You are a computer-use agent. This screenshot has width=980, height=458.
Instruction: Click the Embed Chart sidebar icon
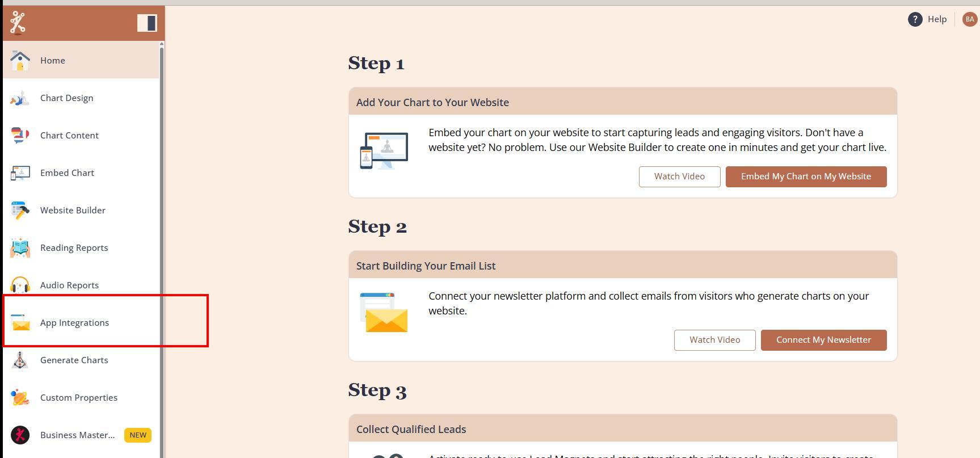click(20, 173)
